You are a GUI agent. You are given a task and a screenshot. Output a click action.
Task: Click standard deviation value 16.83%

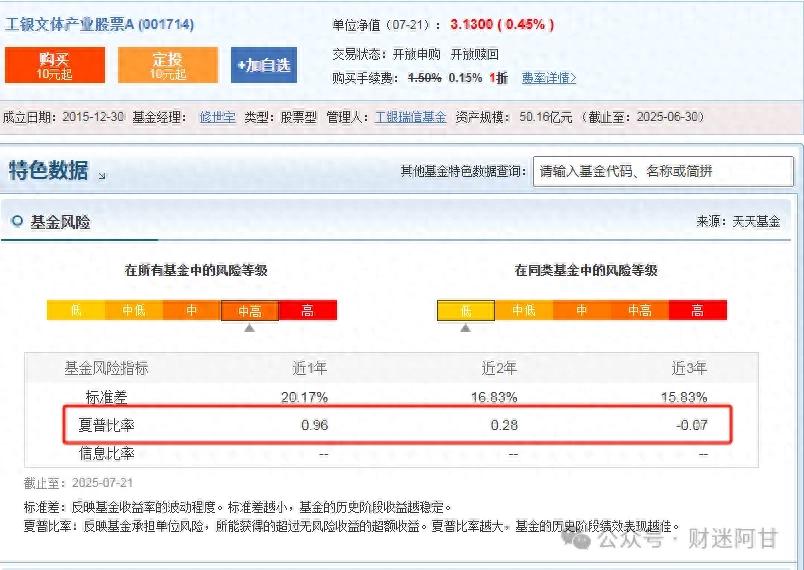pos(494,397)
